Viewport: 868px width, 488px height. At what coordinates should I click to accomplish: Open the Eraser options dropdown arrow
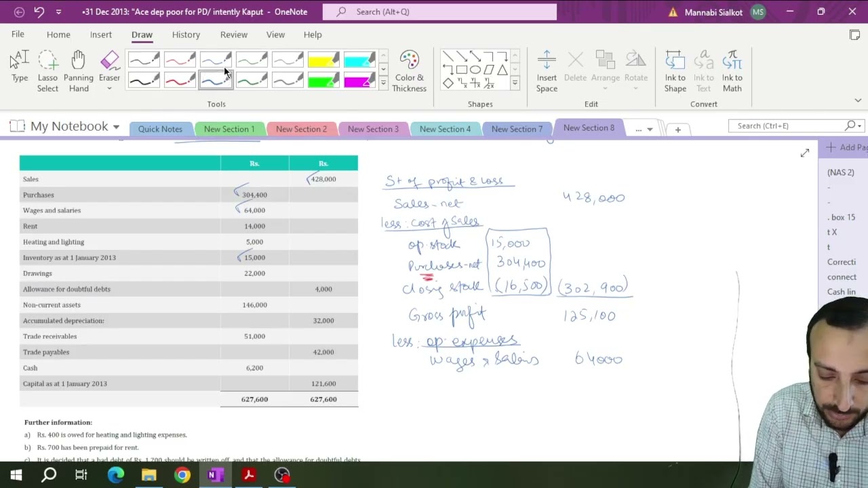point(109,88)
